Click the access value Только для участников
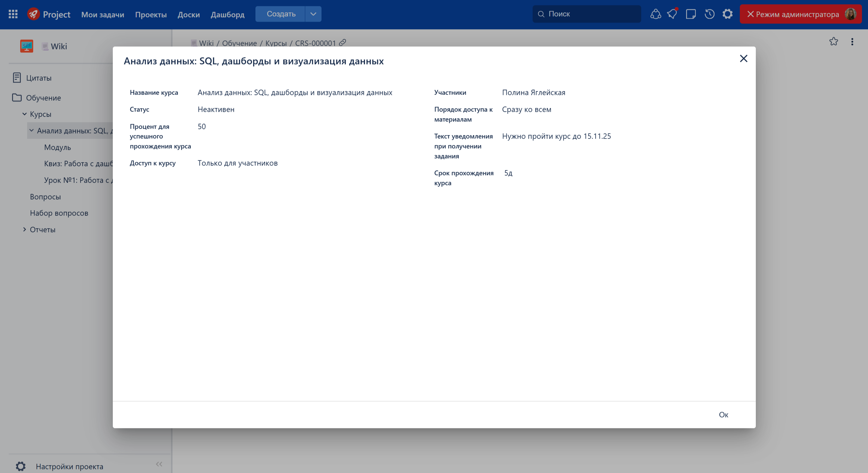Image resolution: width=868 pixels, height=473 pixels. click(x=238, y=163)
